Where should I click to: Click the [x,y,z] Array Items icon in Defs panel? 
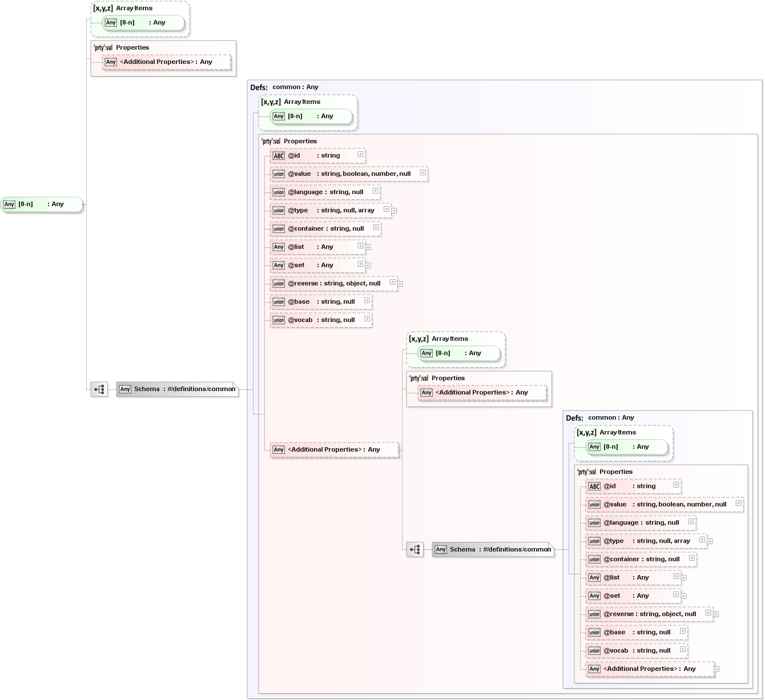[x=273, y=102]
